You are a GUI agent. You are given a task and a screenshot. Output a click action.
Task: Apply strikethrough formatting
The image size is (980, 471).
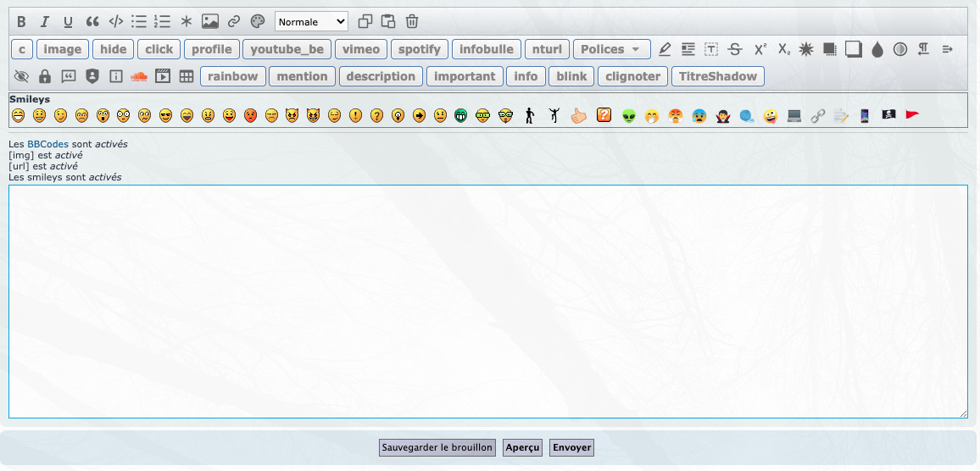click(x=735, y=49)
